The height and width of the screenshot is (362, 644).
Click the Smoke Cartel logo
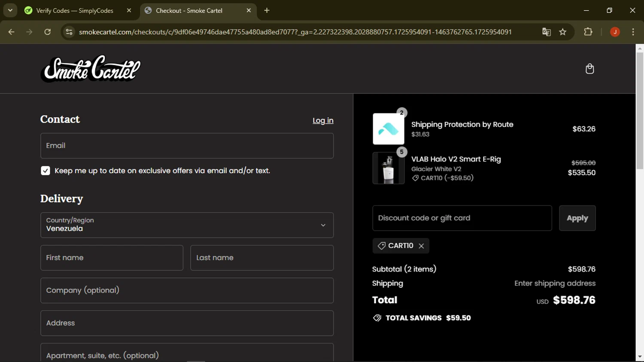coord(91,69)
